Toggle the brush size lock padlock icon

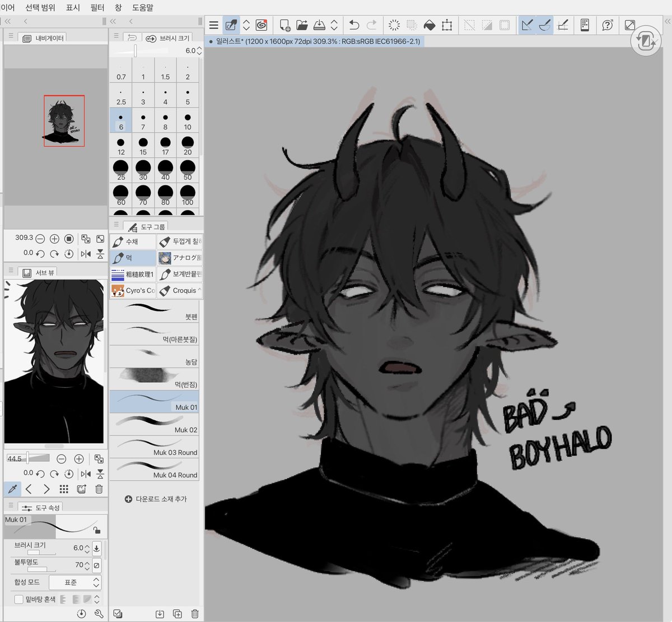[x=96, y=530]
